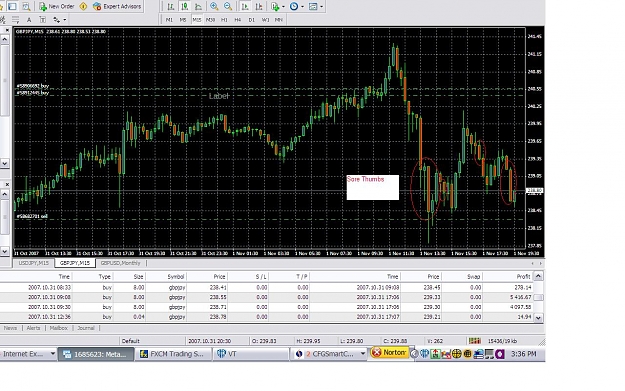Close the lower left side panel
The height and width of the screenshot is (391, 625).
click(x=7, y=185)
